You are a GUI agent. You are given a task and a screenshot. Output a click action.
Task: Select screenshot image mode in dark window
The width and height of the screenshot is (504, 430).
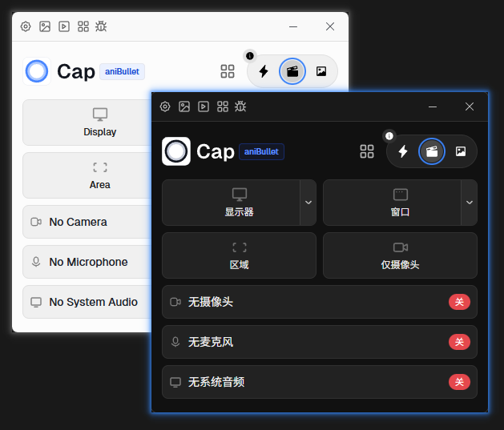[x=461, y=151]
